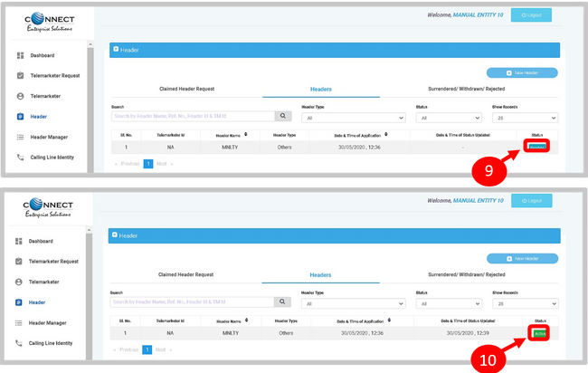The image size is (588, 373).
Task: Click Dashboard icon in top screenshot sidebar
Action: (20, 56)
